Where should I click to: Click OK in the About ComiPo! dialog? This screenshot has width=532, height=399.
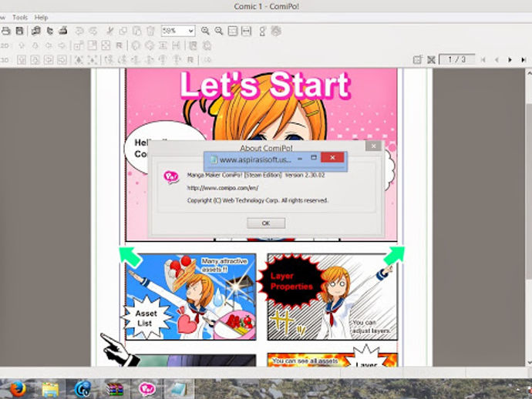pyautogui.click(x=266, y=223)
